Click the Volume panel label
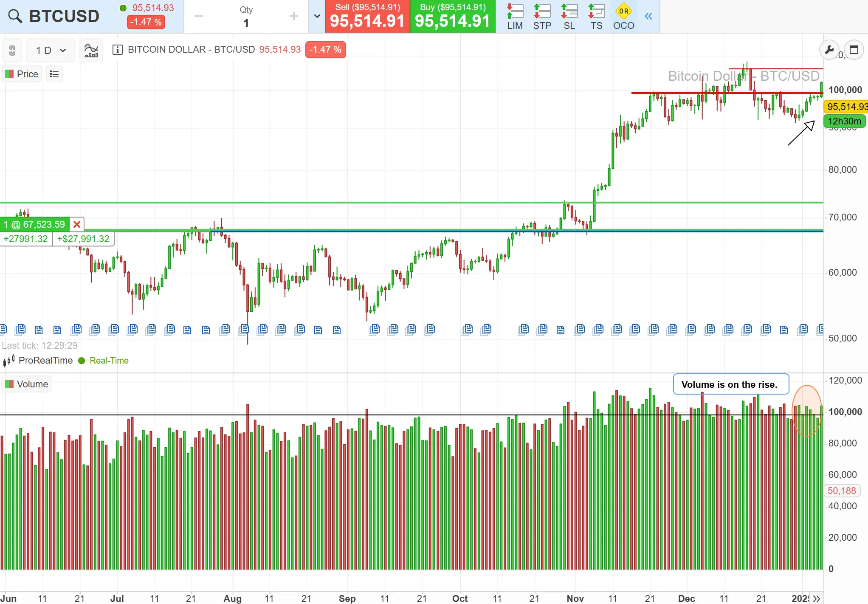This screenshot has height=604, width=868. [x=27, y=384]
